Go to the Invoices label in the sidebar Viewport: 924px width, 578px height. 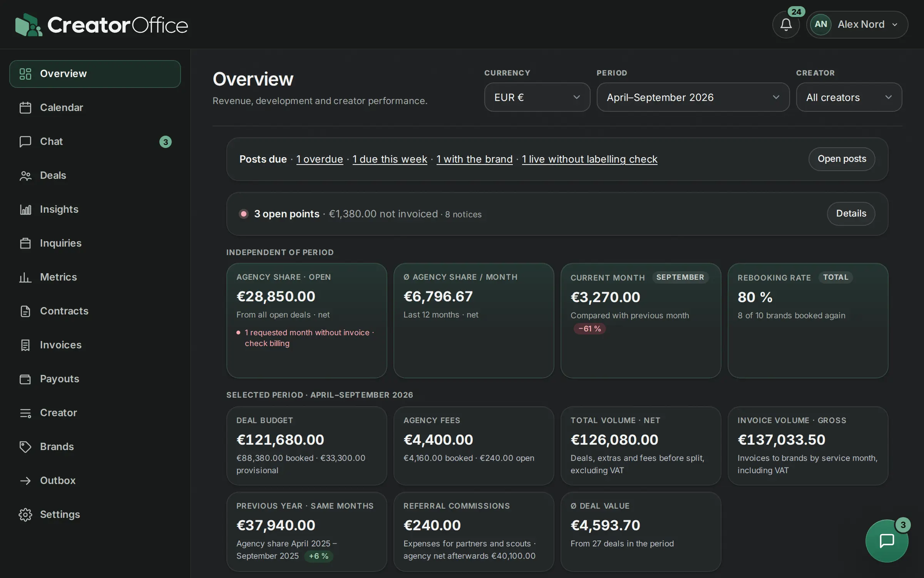[x=61, y=345]
